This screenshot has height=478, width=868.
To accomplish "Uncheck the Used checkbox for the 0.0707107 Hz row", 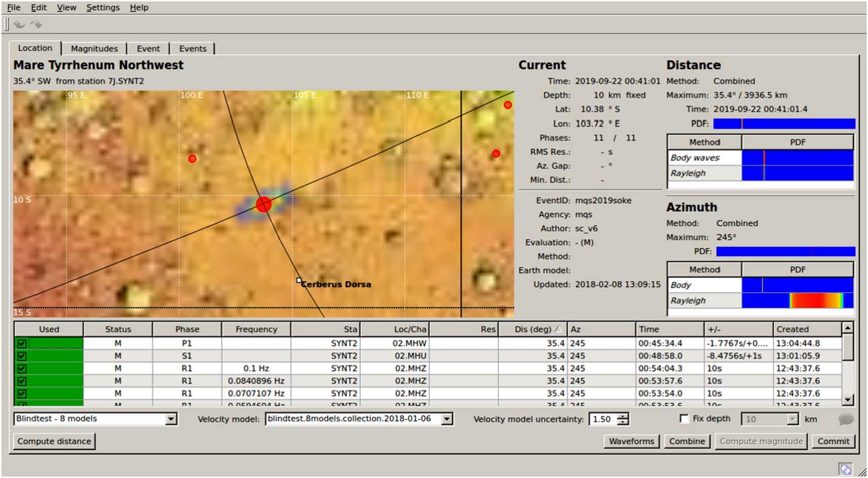I will 22,394.
